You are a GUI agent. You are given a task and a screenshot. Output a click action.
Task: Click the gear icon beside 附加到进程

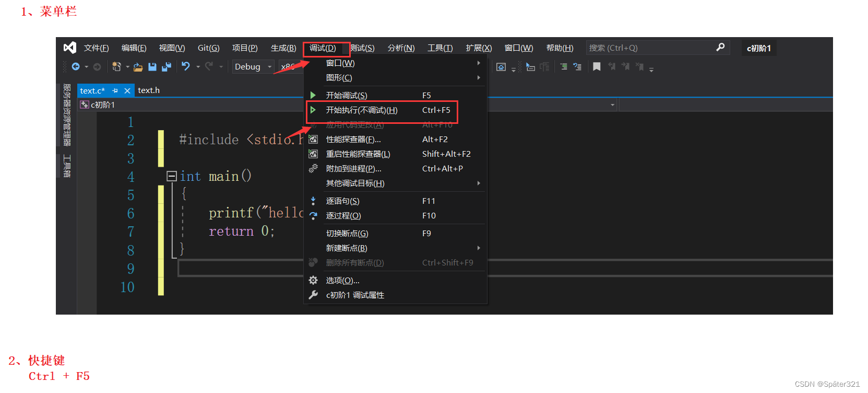coord(313,168)
